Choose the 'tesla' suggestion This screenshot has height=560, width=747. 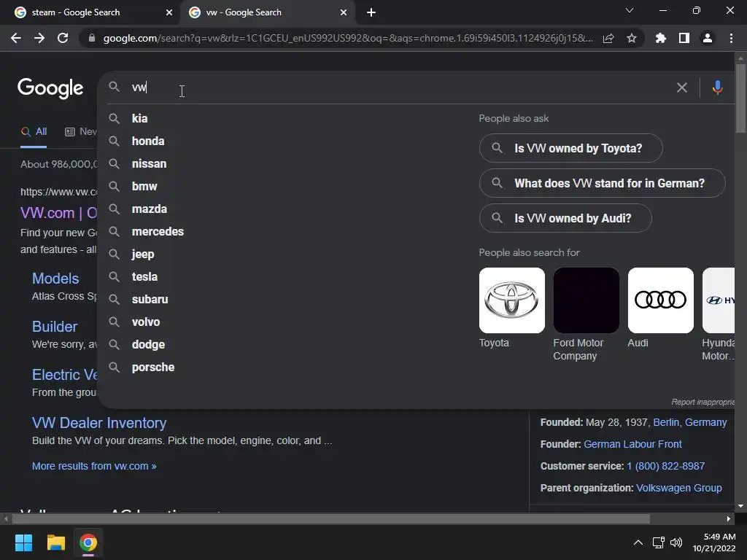tap(144, 276)
